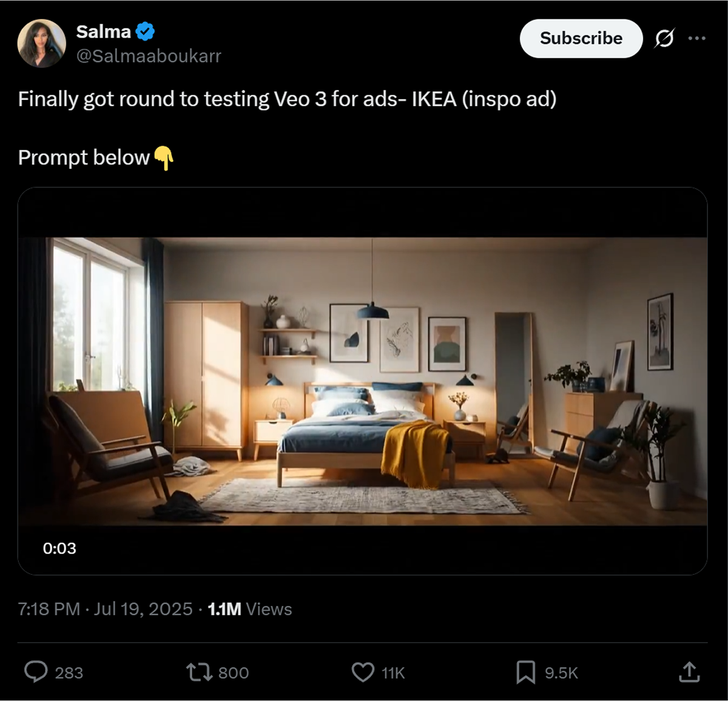Open the repost arrows icon
The height and width of the screenshot is (701, 728).
pyautogui.click(x=198, y=672)
